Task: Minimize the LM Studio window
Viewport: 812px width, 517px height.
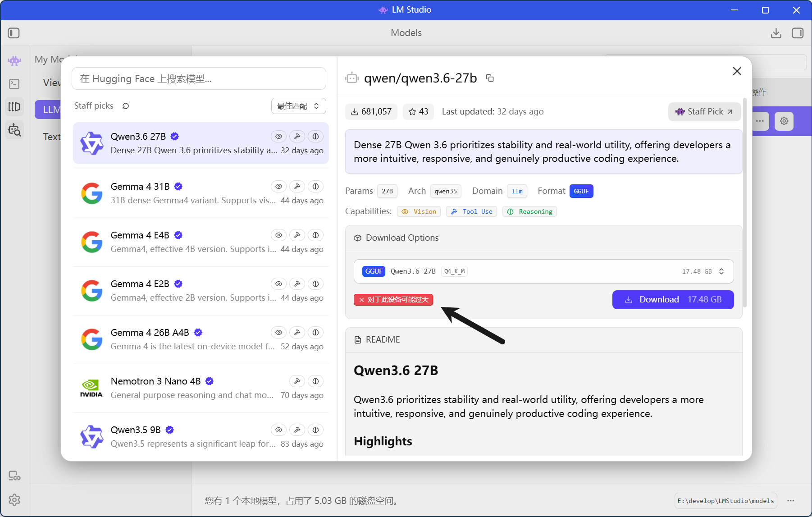Action: click(734, 10)
